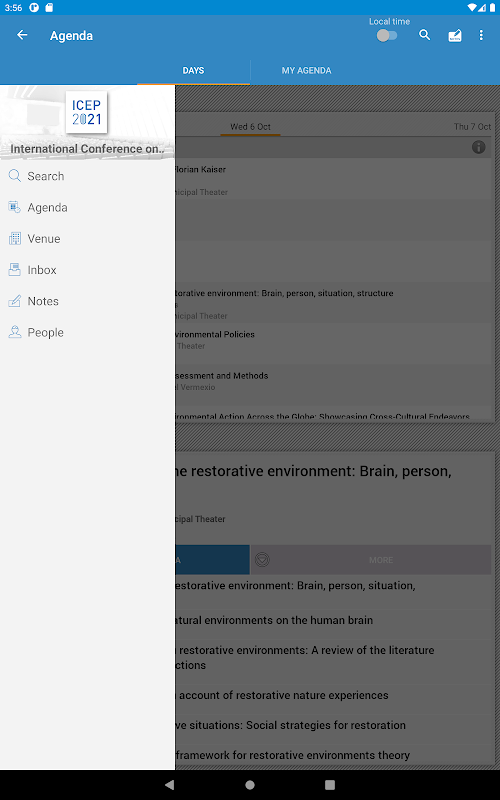Open the Florian Kaiser session row
The width and height of the screenshot is (500, 800).
333,180
